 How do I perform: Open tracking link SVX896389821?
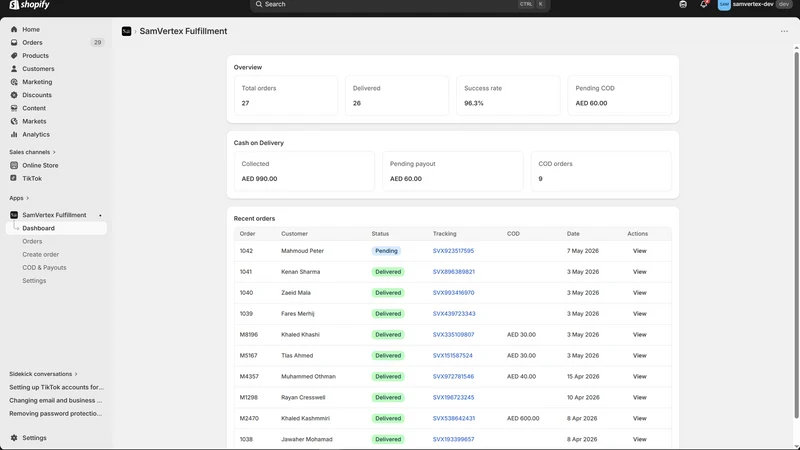454,272
